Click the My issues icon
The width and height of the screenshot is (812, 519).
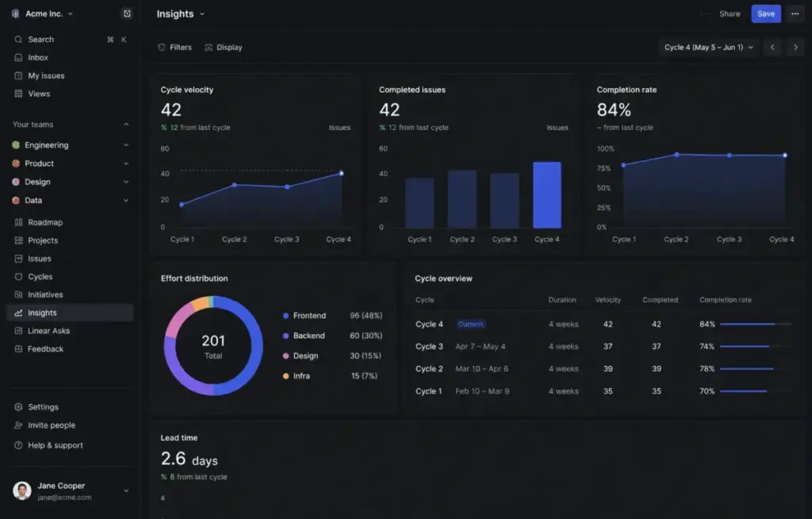(x=18, y=75)
